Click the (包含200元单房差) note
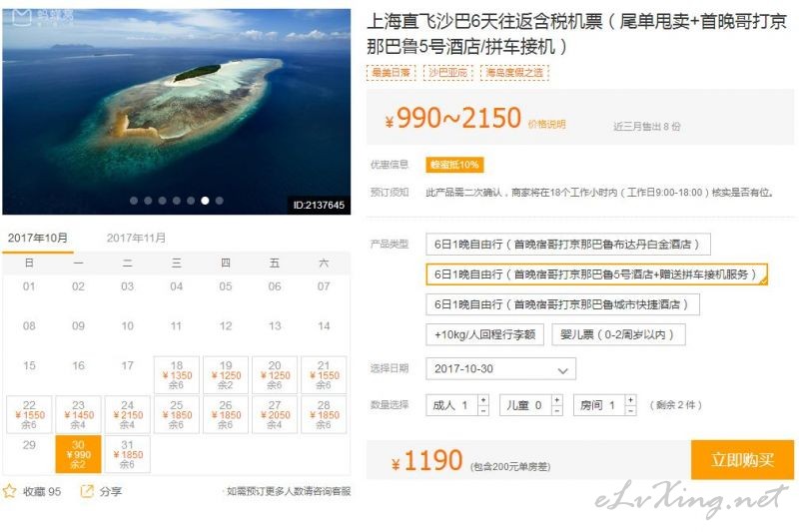The height and width of the screenshot is (532, 799). [510, 466]
